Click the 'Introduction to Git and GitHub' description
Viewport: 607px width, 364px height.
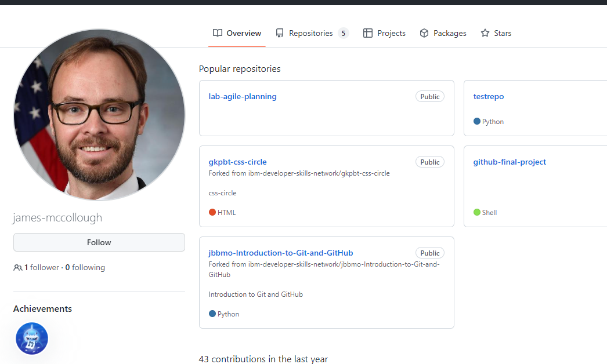click(256, 294)
